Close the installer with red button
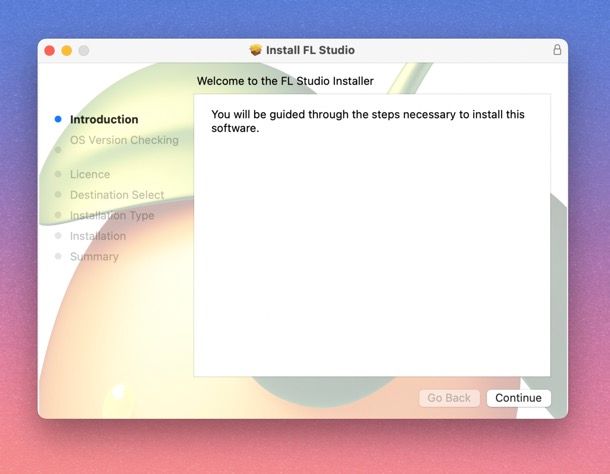This screenshot has width=610, height=474. tap(49, 51)
